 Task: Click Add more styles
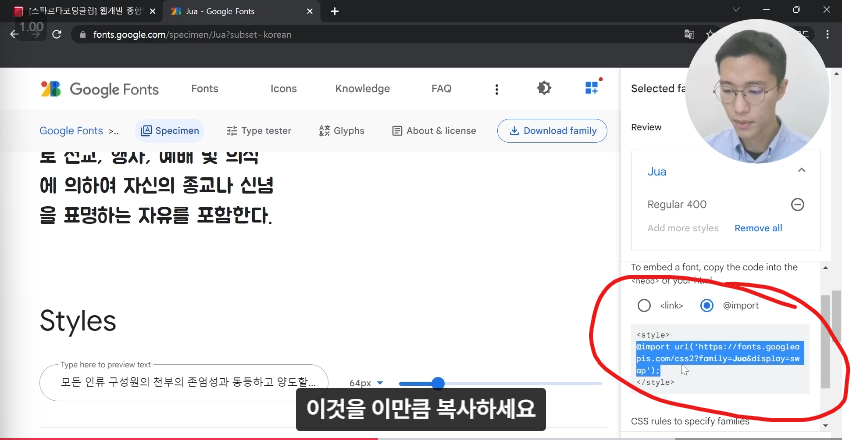pyautogui.click(x=683, y=228)
